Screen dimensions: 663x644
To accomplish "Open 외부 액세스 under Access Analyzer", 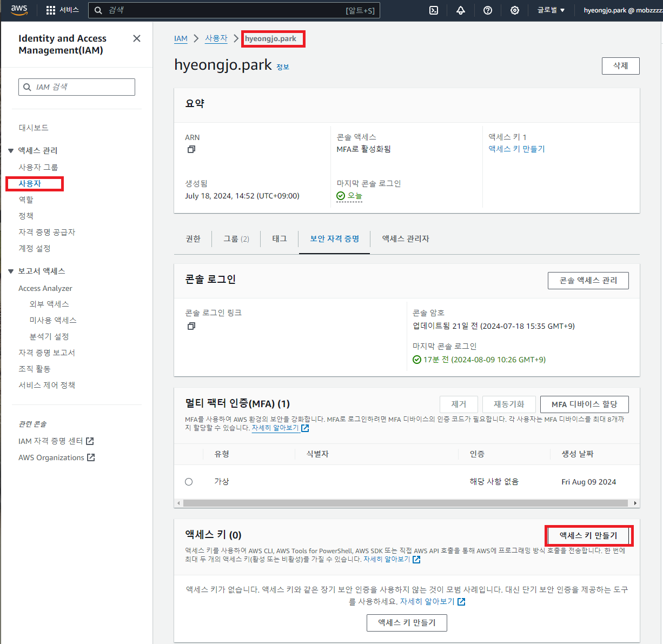I will (x=49, y=304).
